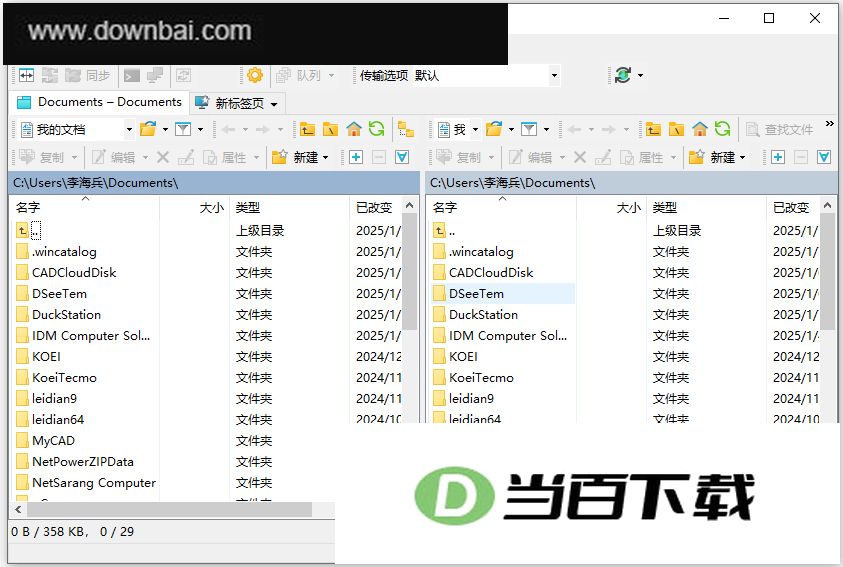Switch to the Documents – Documents tab
Image resolution: width=843 pixels, height=567 pixels.
pyautogui.click(x=99, y=102)
